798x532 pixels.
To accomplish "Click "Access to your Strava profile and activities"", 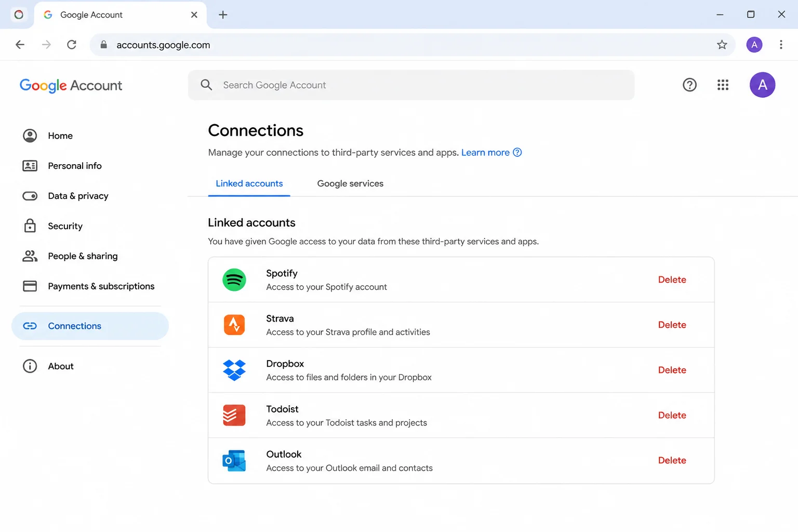I will (x=348, y=332).
